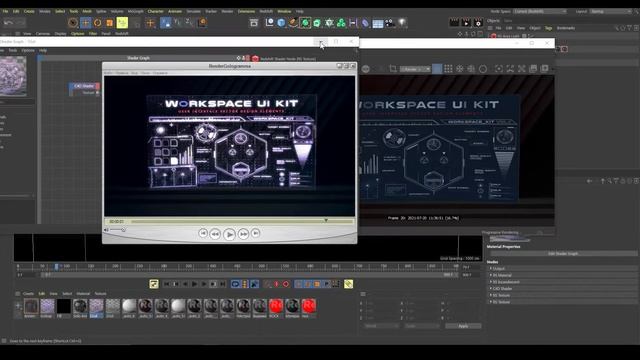Select the Live Selection tool
640x360 pixels.
point(73,23)
